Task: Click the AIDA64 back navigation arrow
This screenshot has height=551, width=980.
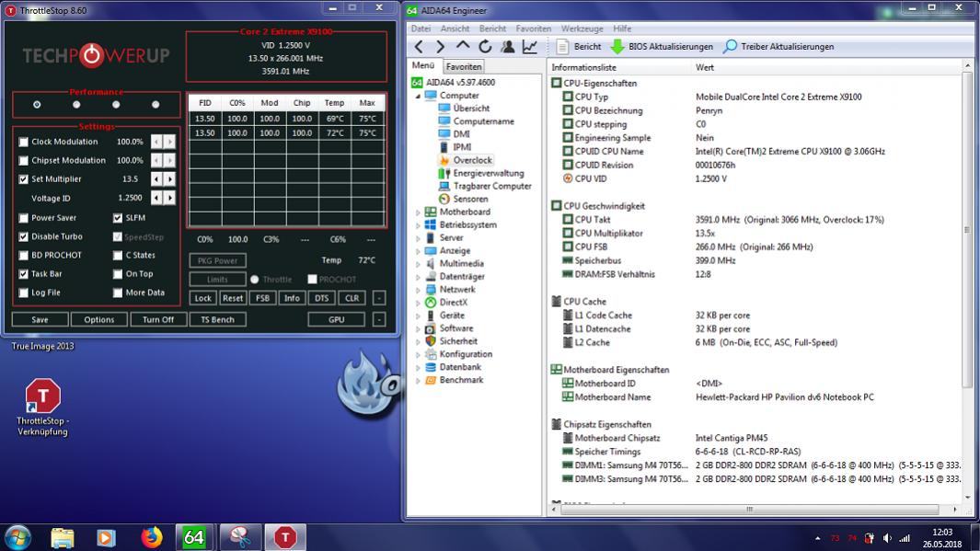Action: pyautogui.click(x=419, y=47)
